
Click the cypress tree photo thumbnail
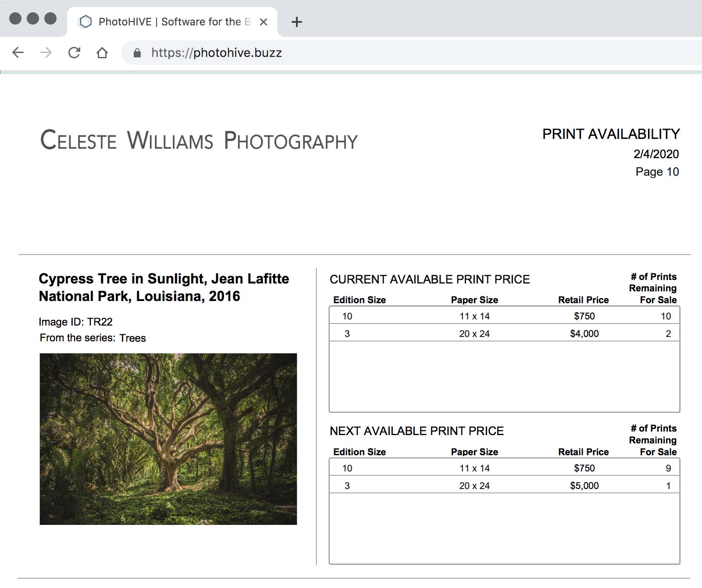coord(168,439)
